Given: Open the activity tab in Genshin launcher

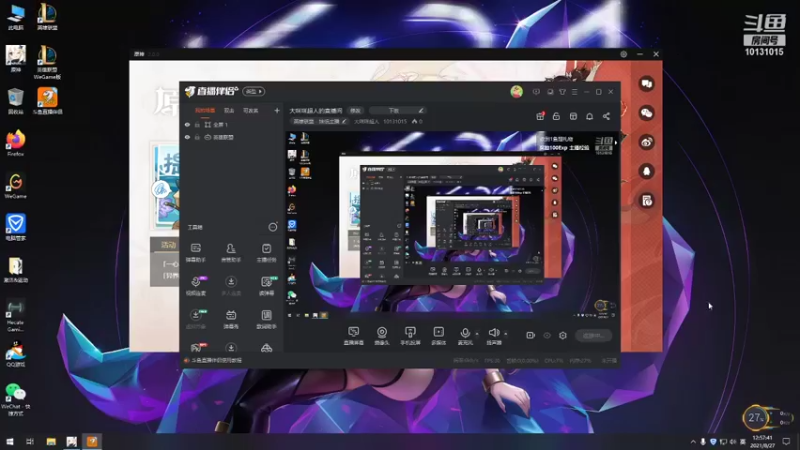Looking at the screenshot, I should tap(168, 245).
